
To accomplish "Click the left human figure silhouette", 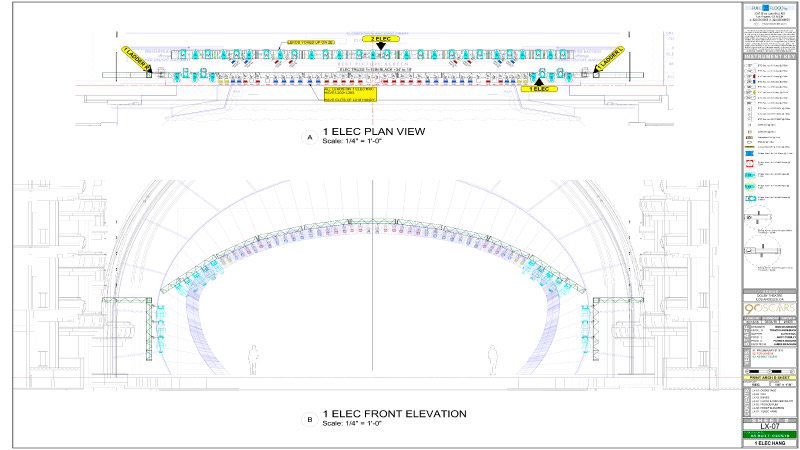I will (254, 358).
